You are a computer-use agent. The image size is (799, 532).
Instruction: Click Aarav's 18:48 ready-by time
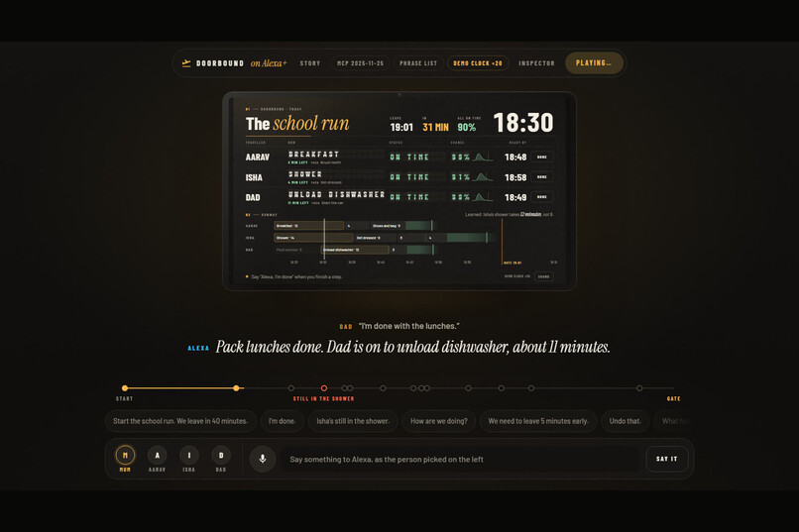[515, 157]
